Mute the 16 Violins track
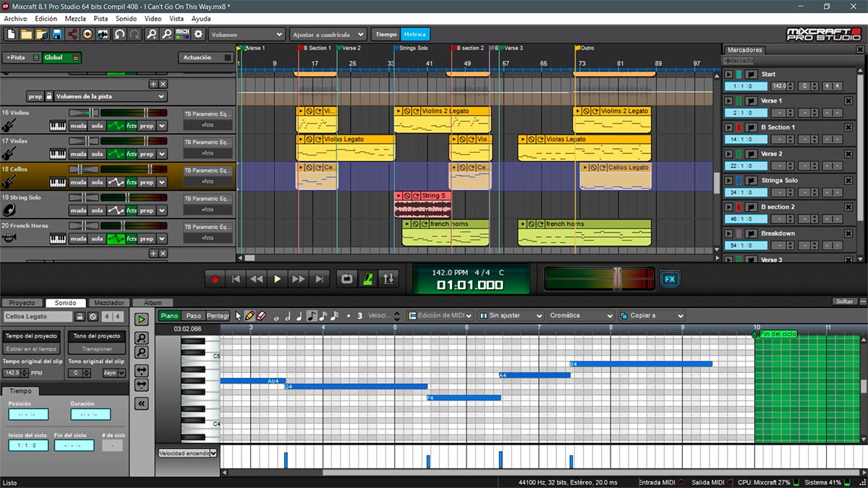The image size is (868, 488). 77,126
